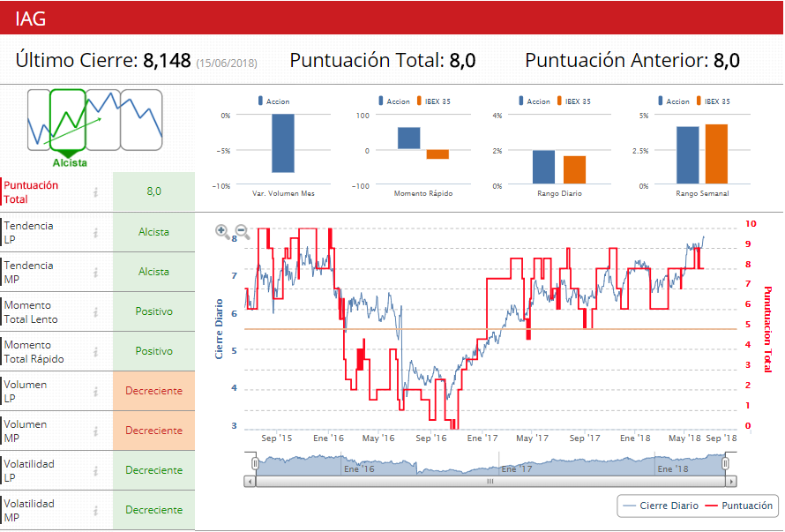This screenshot has width=785, height=532.
Task: Click the Alcista value for Tendencia LP
Action: click(x=153, y=232)
